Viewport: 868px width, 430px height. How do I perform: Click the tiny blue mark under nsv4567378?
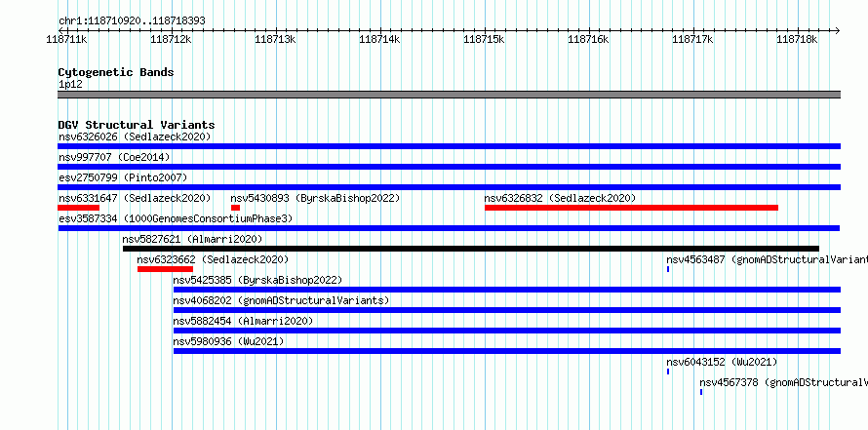[701, 392]
